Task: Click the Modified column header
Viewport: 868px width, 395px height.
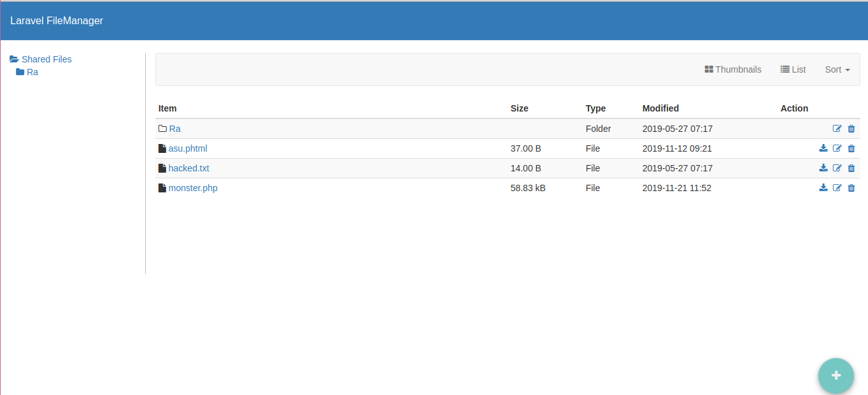Action: pos(660,108)
